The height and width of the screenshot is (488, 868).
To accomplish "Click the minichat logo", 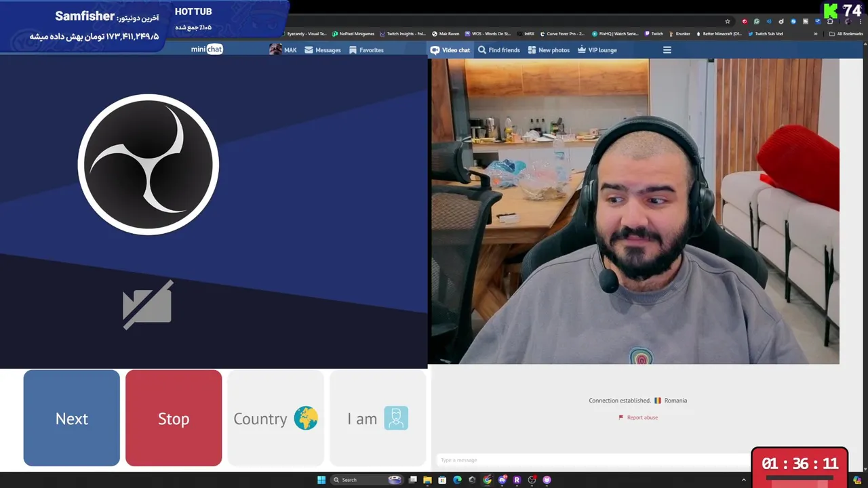I will pos(207,49).
